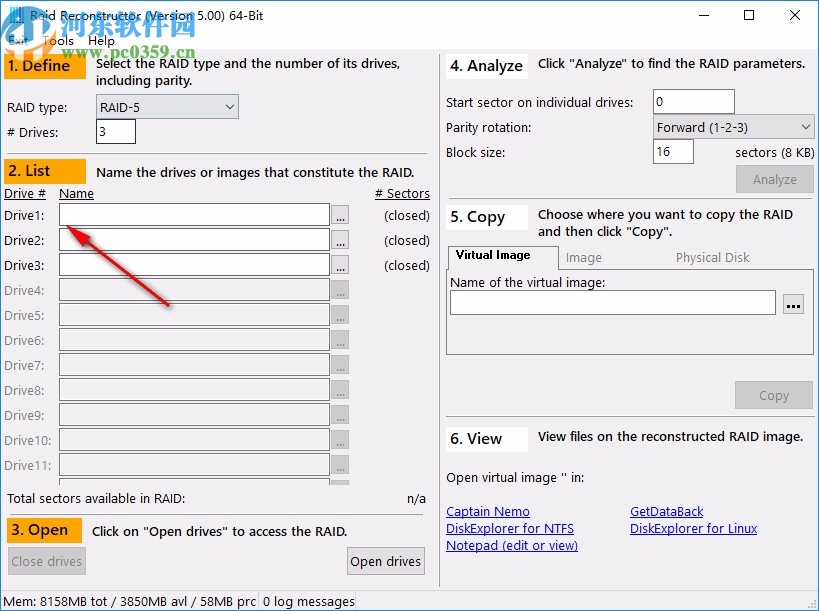Image resolution: width=819 pixels, height=611 pixels.
Task: Browse for Drive2 with the ellipsis button
Action: click(x=340, y=240)
